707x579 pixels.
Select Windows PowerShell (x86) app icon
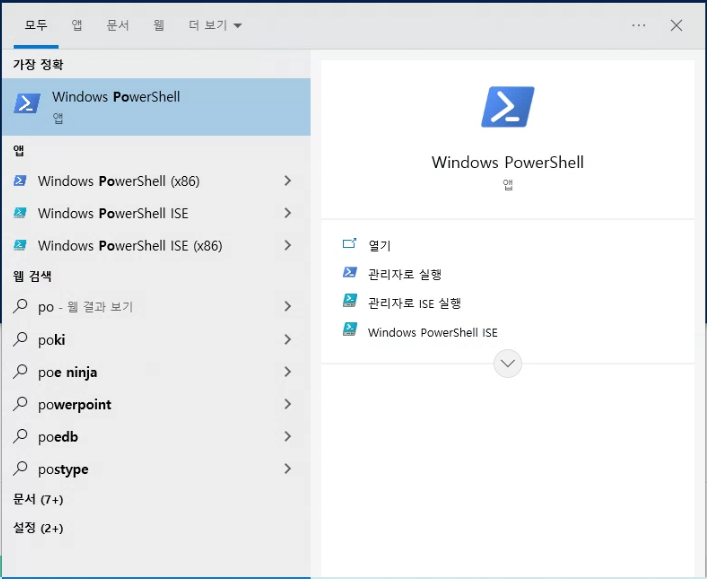pyautogui.click(x=20, y=181)
